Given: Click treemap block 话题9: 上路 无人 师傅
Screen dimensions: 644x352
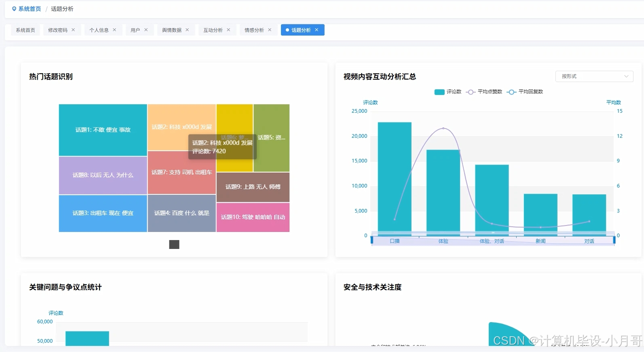Looking at the screenshot, I should point(253,187).
